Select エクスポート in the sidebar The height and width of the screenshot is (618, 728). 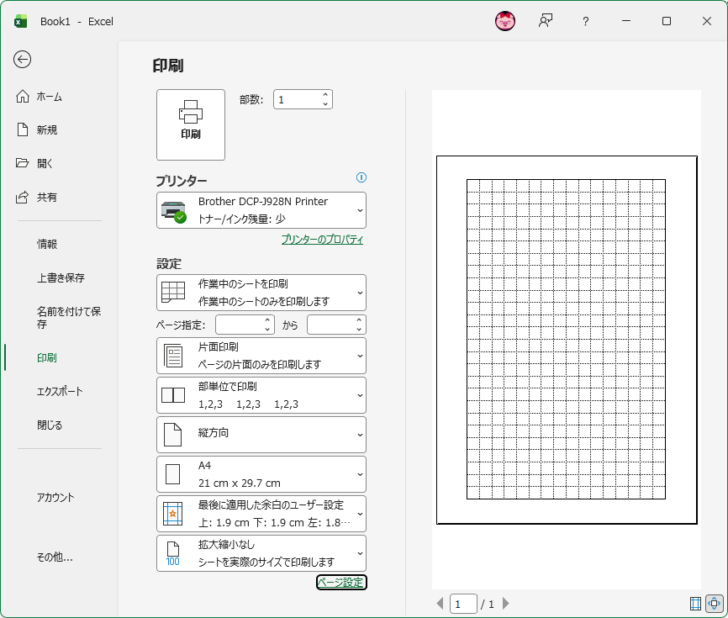point(59,391)
